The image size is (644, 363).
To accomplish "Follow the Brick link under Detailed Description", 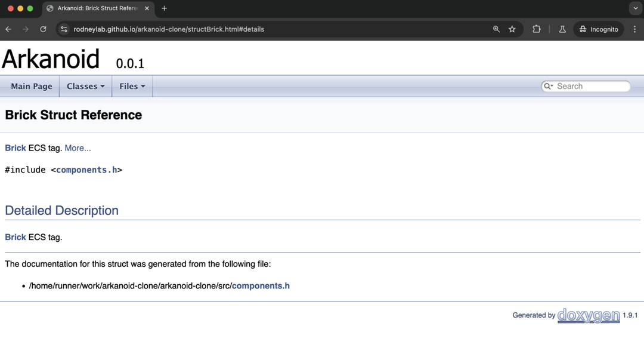I will tap(15, 237).
